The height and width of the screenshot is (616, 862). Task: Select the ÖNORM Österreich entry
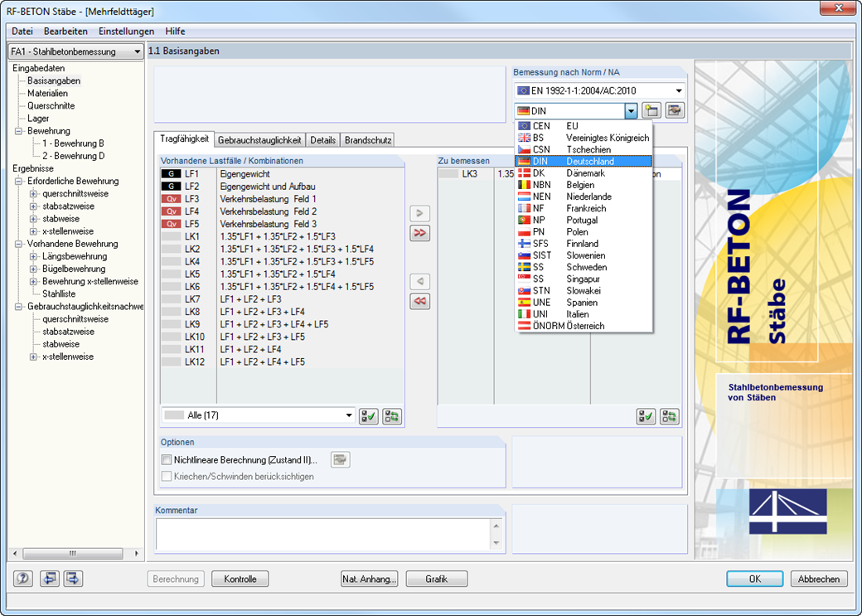584,326
